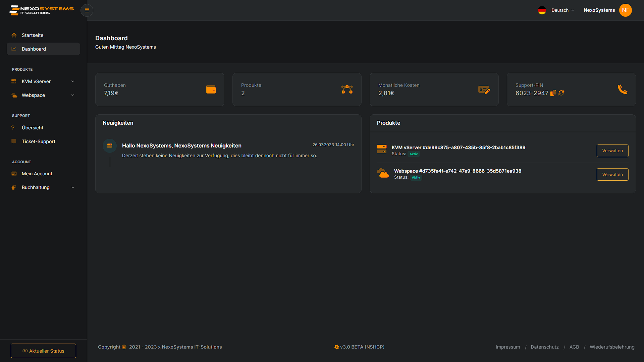Open Mein Account page

pyautogui.click(x=43, y=174)
